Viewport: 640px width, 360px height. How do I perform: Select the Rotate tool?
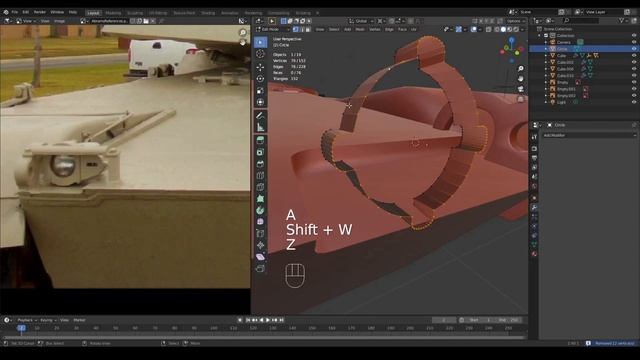point(260,79)
